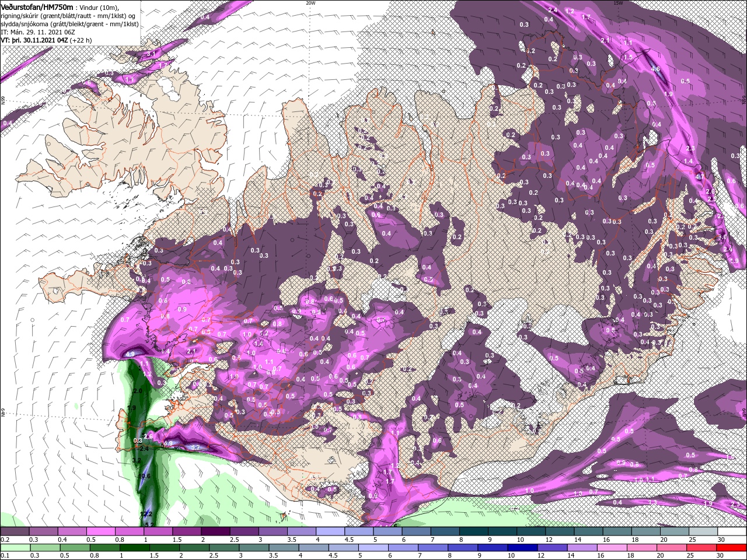Screen dimensions: 747x560
Task: Click the 4.9 value off the west coast
Action: [130, 353]
